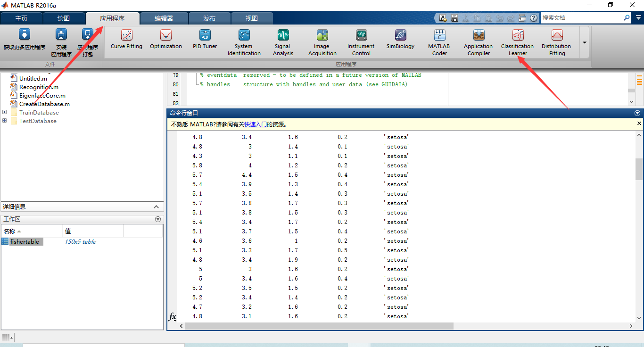
Task: Open Instrument Control app
Action: click(x=361, y=43)
